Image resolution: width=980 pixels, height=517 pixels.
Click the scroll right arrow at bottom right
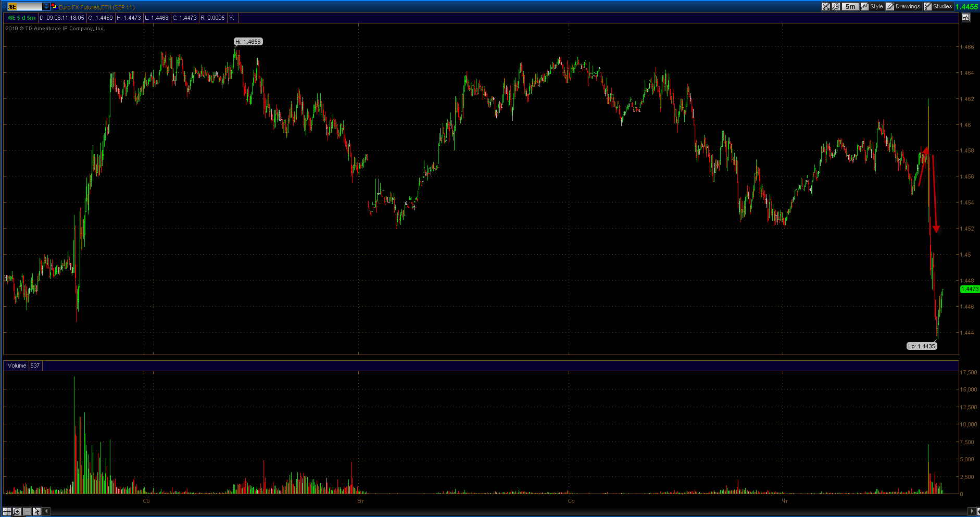972,511
